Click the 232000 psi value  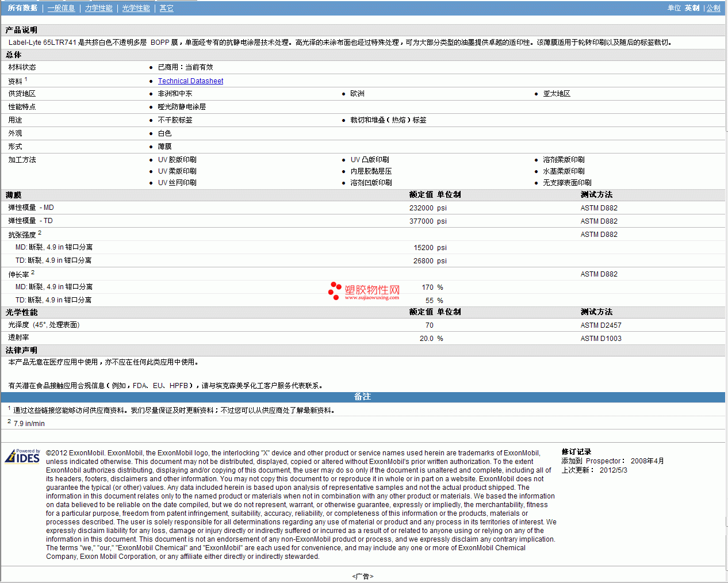[428, 208]
